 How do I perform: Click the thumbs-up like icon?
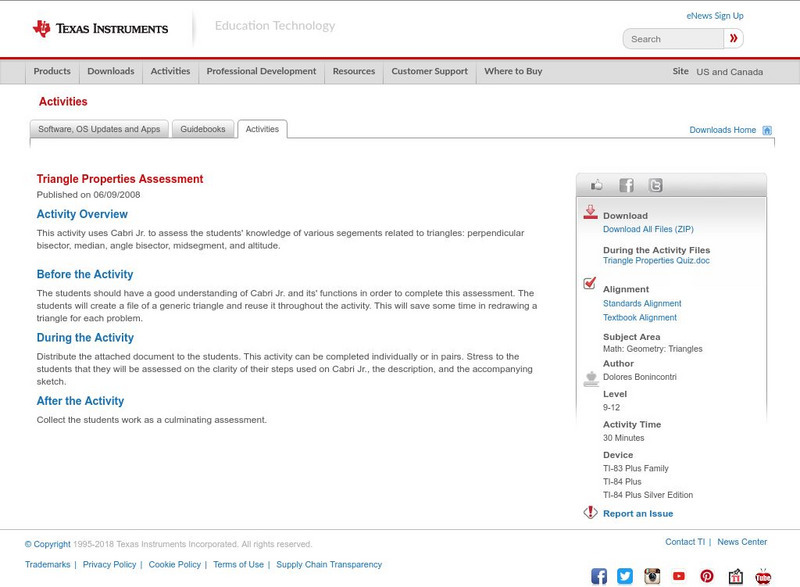point(596,185)
